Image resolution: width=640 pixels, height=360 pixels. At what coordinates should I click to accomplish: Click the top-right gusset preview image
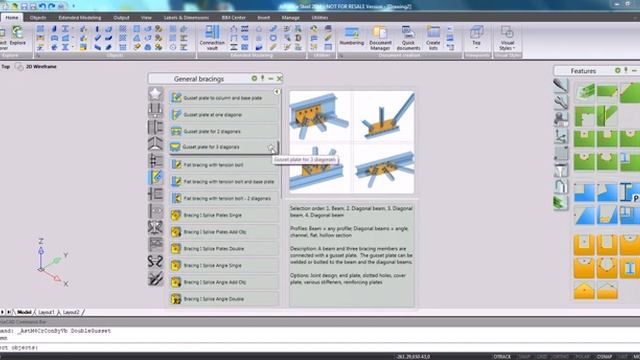click(x=384, y=116)
